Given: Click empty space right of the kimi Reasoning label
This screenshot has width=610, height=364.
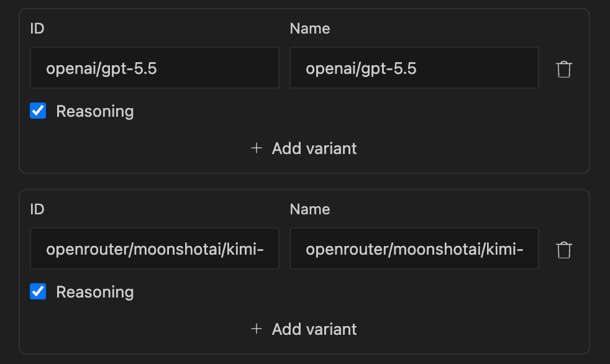Looking at the screenshot, I should click(350, 292).
